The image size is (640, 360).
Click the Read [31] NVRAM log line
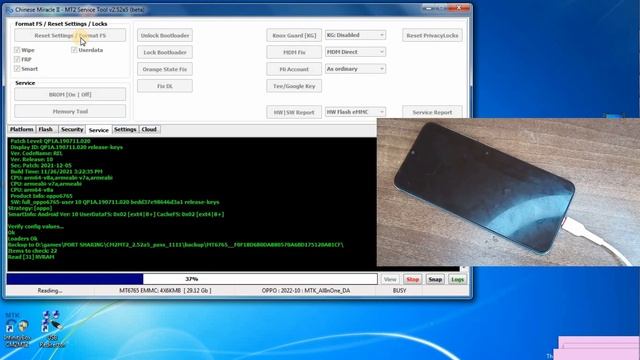point(31,257)
